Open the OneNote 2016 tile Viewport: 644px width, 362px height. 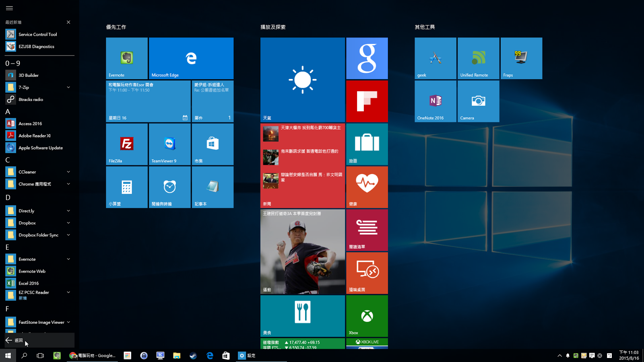click(x=436, y=101)
